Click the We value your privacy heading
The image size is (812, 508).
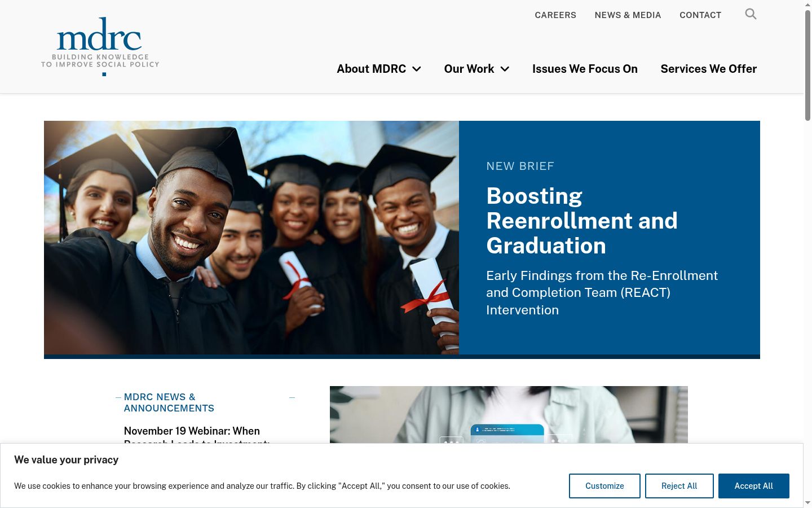(x=67, y=460)
